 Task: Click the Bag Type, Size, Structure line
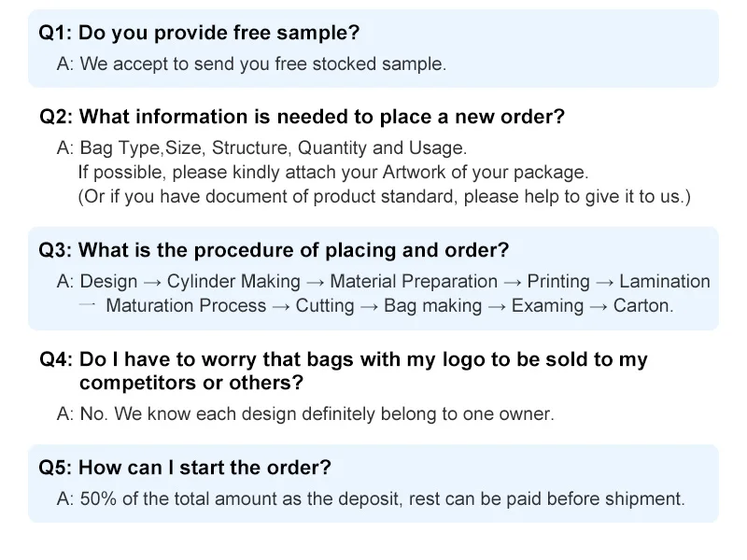(261, 147)
